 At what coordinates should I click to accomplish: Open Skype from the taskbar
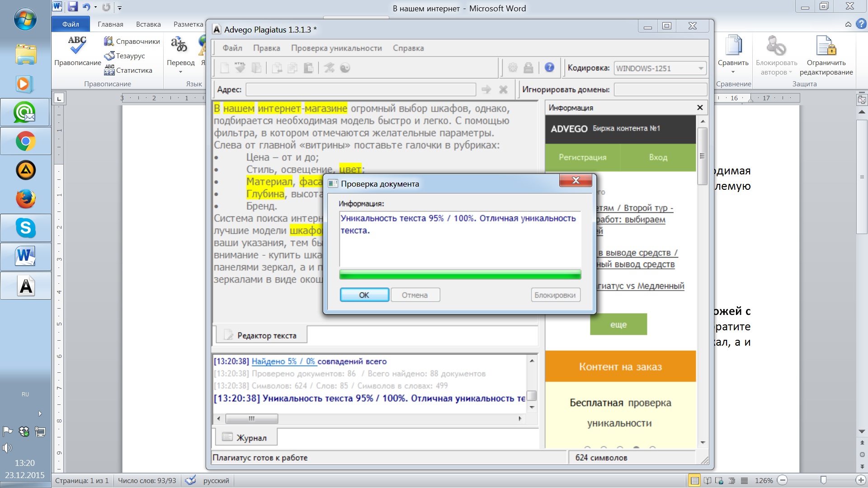click(x=25, y=228)
